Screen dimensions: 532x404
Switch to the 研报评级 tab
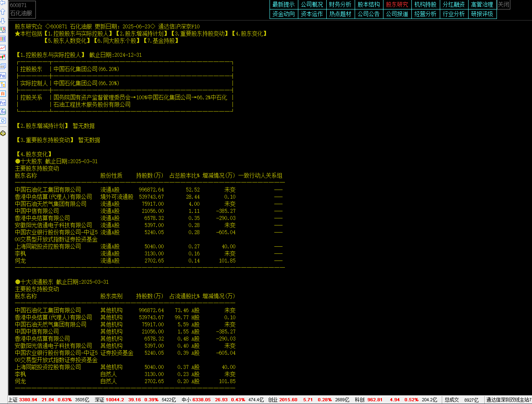482,14
